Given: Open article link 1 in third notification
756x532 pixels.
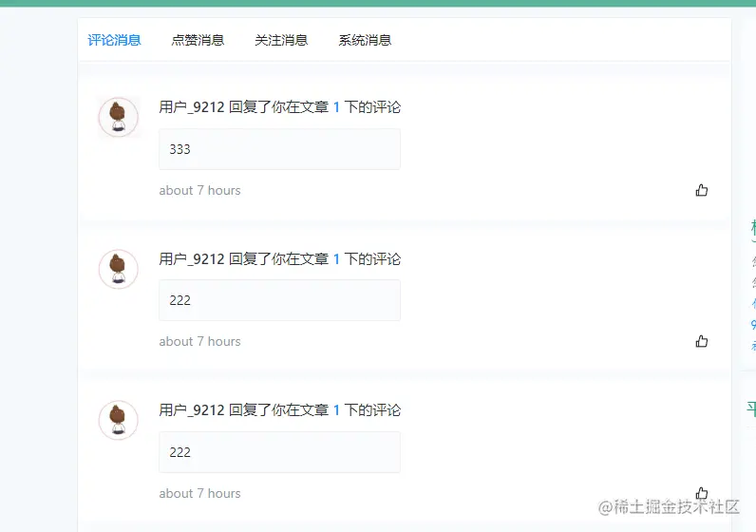Looking at the screenshot, I should (336, 410).
